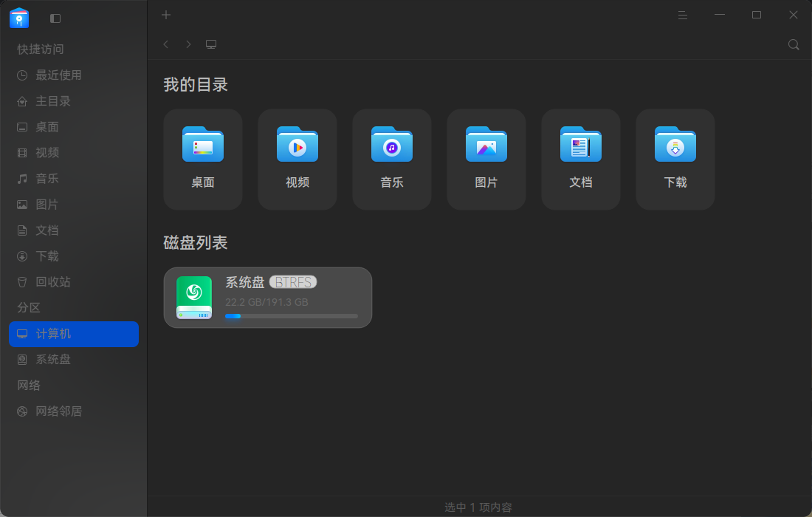The height and width of the screenshot is (517, 812).
Task: Select 图片 in the sidebar
Action: tap(74, 205)
